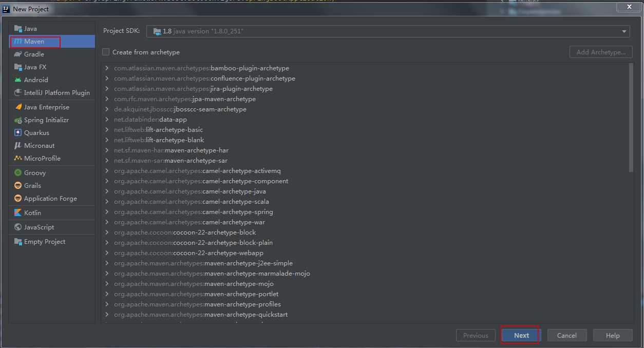Click the SDK folder icon in combo box
The width and height of the screenshot is (644, 348).
pos(157,31)
